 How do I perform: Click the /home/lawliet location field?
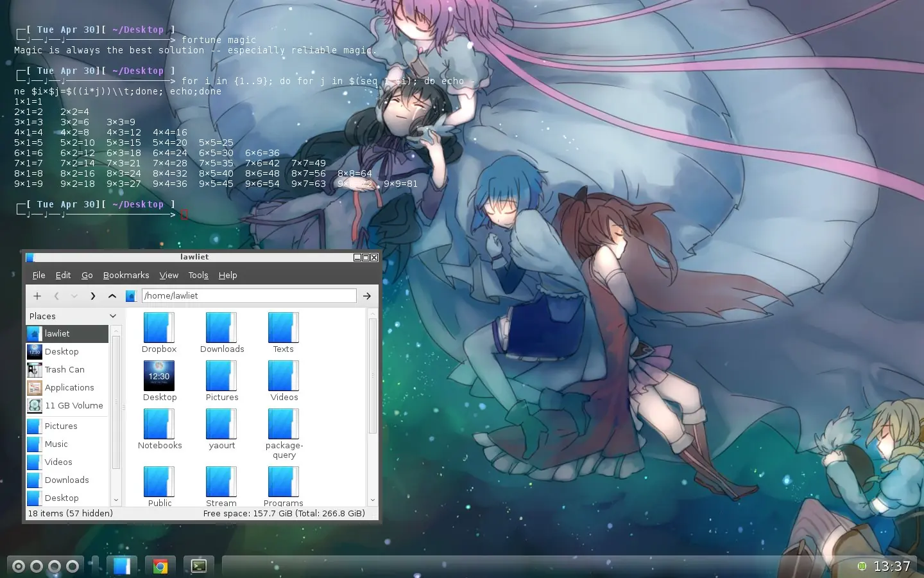[x=249, y=295]
